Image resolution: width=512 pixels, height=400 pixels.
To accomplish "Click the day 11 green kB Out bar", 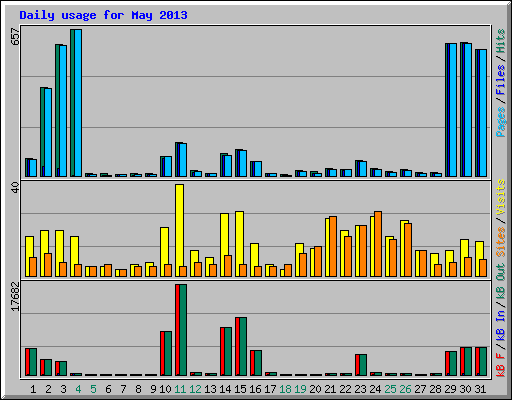I will (x=183, y=330).
